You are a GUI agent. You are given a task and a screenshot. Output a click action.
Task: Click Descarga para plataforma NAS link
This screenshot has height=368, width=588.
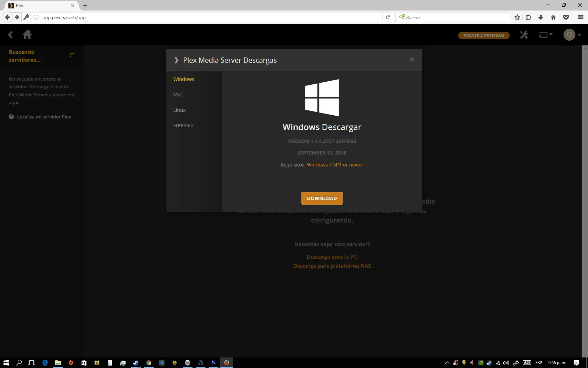click(x=332, y=266)
